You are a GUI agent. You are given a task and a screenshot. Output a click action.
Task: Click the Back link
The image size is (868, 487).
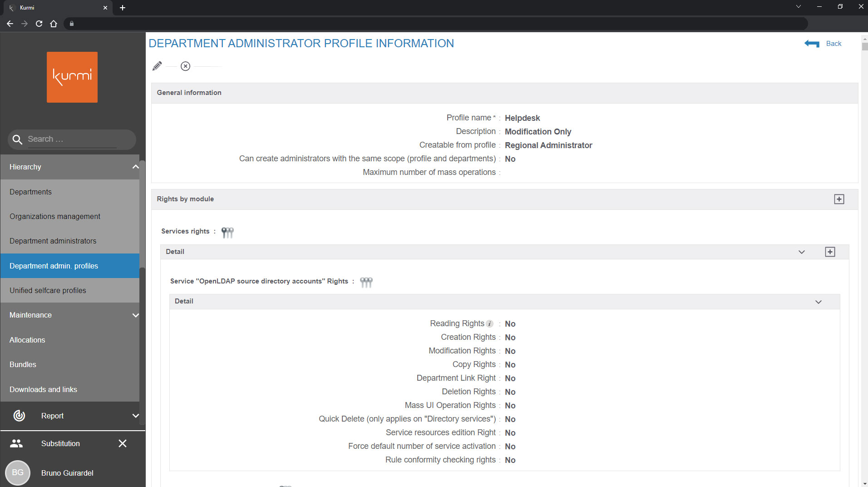[833, 44]
